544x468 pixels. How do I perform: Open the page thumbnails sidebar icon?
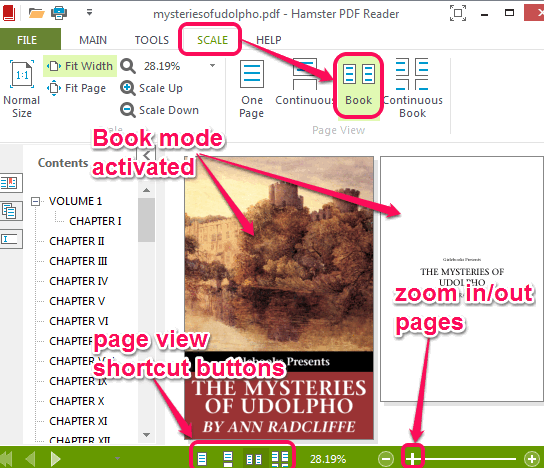click(x=10, y=211)
